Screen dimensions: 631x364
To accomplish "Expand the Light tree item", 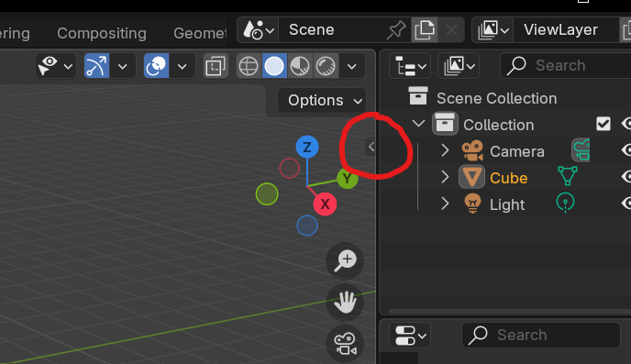I will (445, 204).
